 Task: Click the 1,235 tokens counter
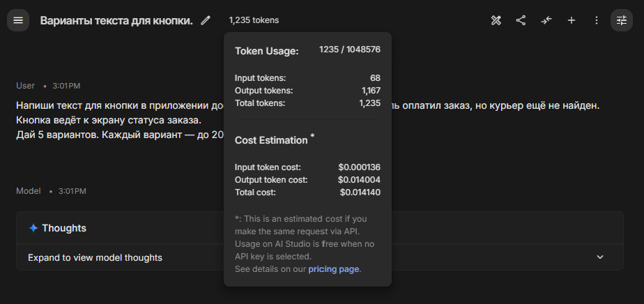(x=254, y=20)
